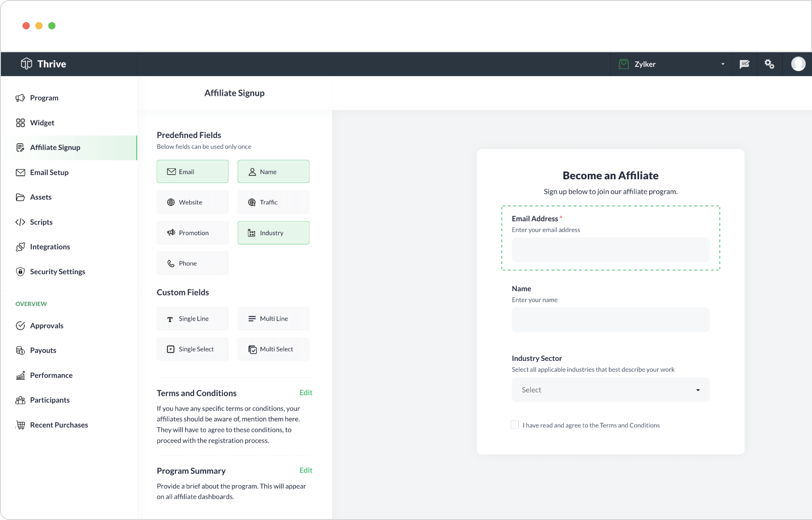Click the Single Line text icon
Image resolution: width=812 pixels, height=520 pixels.
click(x=170, y=319)
